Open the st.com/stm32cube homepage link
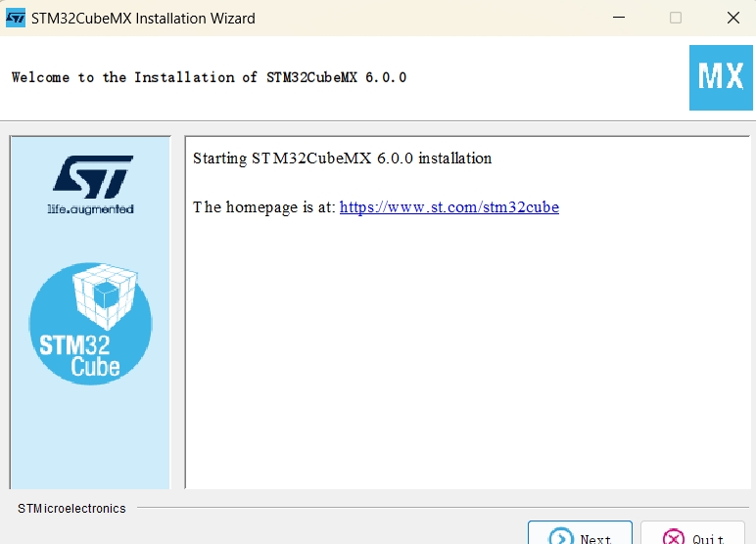The height and width of the screenshot is (544, 756). (449, 207)
